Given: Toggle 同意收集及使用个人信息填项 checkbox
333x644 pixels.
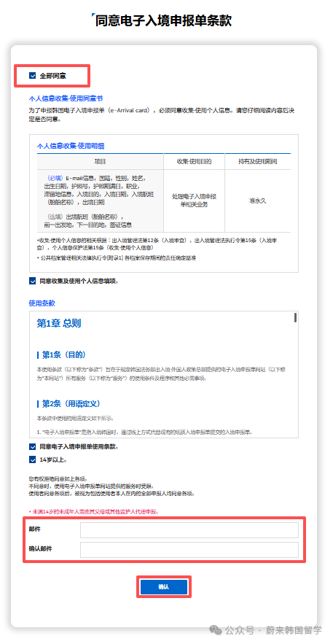Looking at the screenshot, I should (32, 282).
